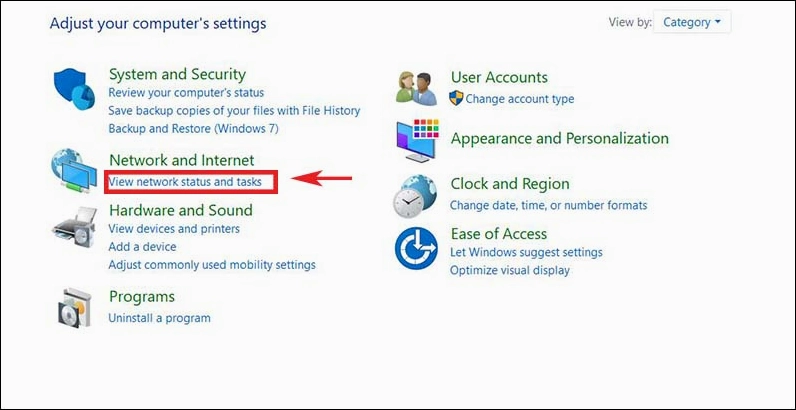This screenshot has height=410, width=796.
Task: Select Add a device link
Action: pos(142,247)
